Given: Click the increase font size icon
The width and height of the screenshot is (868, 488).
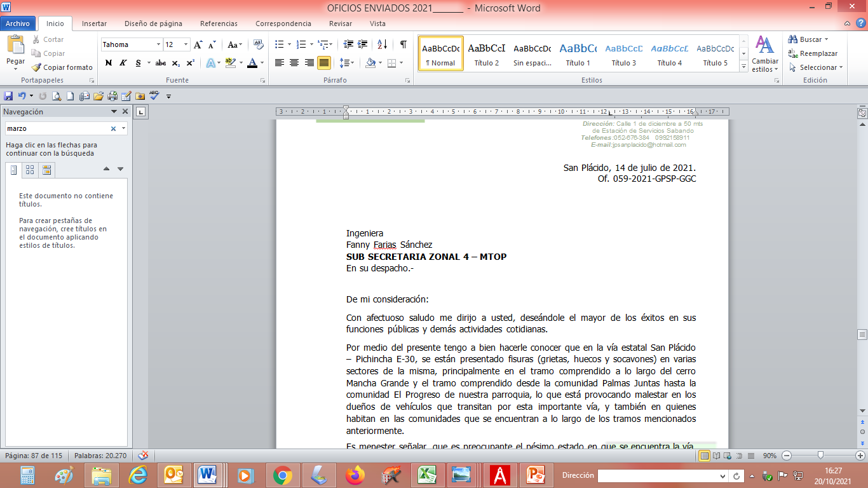Looking at the screenshot, I should (198, 44).
